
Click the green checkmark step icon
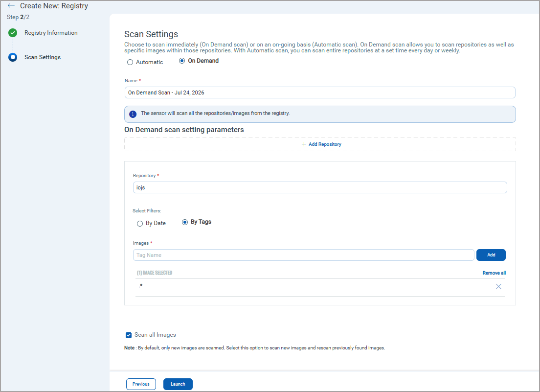click(x=13, y=33)
